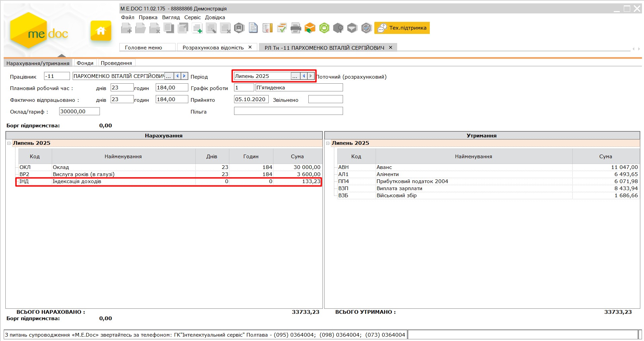Click Годин column header in Нарахування

point(251,157)
